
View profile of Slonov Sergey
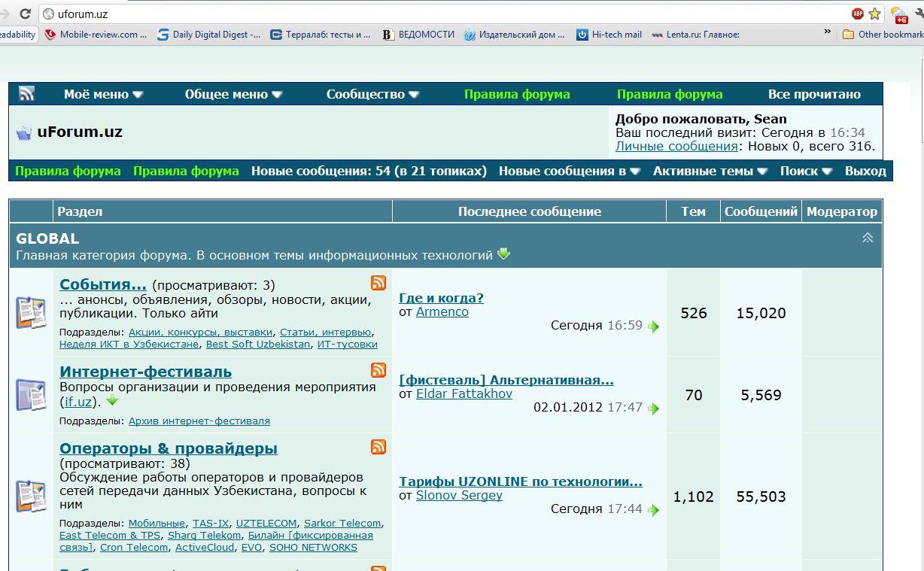[x=459, y=495]
